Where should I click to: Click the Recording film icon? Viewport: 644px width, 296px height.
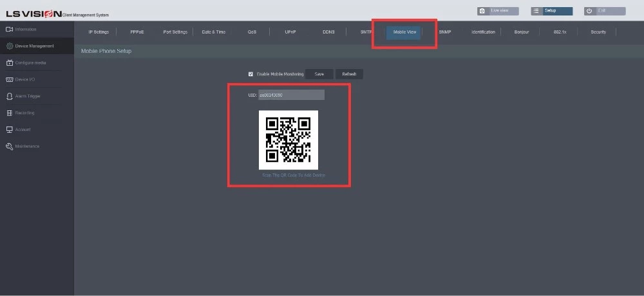(10, 113)
